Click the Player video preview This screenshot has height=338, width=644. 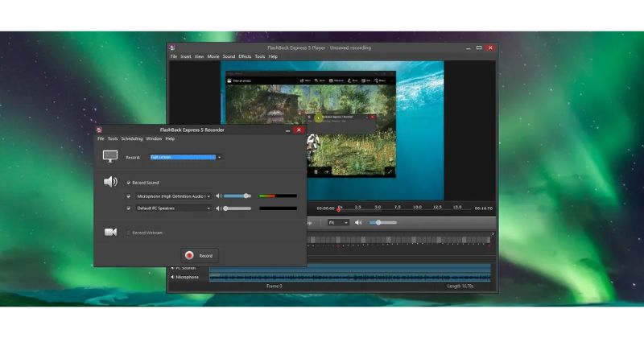coord(332,131)
